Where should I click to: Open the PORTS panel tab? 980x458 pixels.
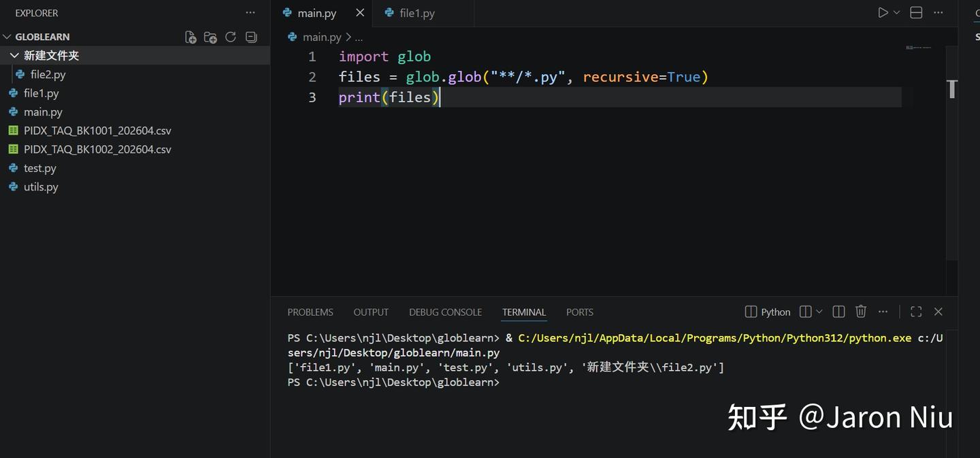pos(580,312)
